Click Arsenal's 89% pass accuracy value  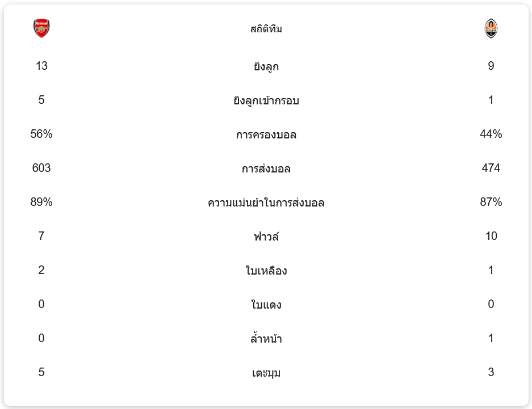41,202
